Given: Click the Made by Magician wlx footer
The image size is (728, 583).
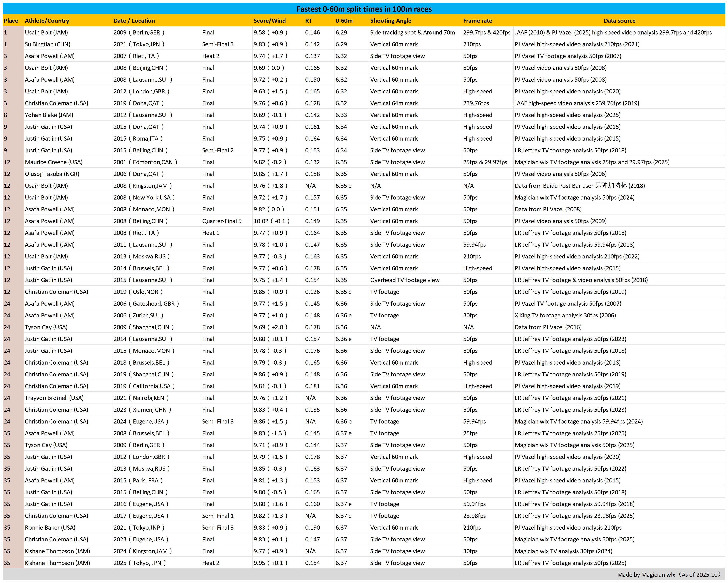Looking at the screenshot, I should [669, 575].
